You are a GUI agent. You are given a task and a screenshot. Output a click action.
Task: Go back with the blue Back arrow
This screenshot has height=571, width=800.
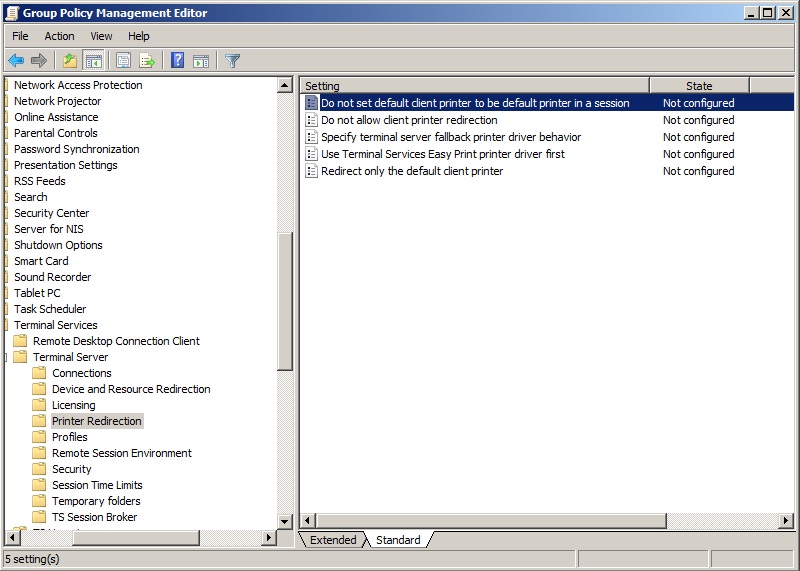pyautogui.click(x=16, y=61)
